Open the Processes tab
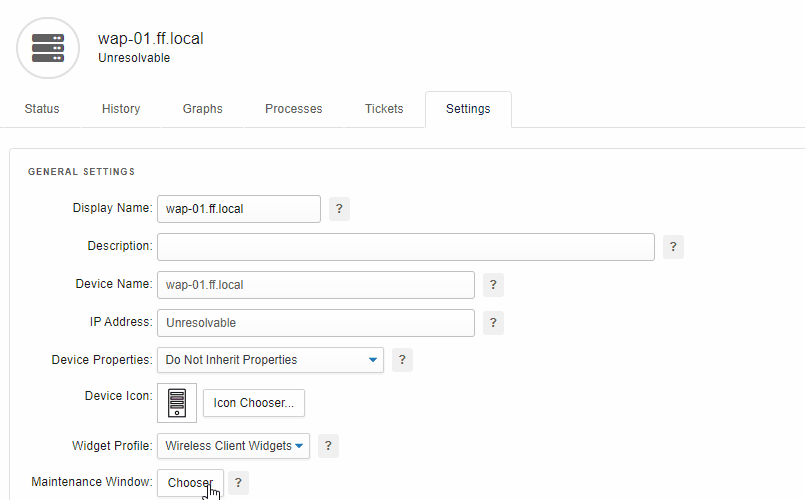The height and width of the screenshot is (500, 805). [294, 109]
